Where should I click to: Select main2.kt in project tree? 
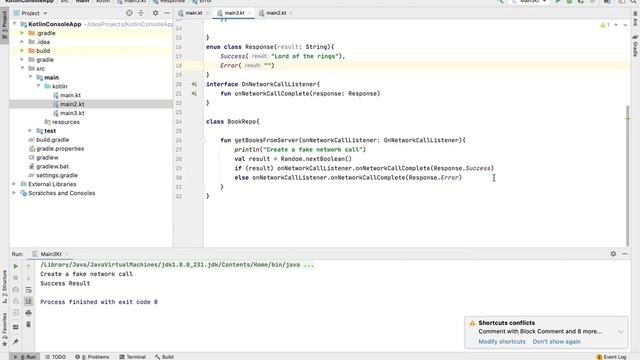(72, 104)
